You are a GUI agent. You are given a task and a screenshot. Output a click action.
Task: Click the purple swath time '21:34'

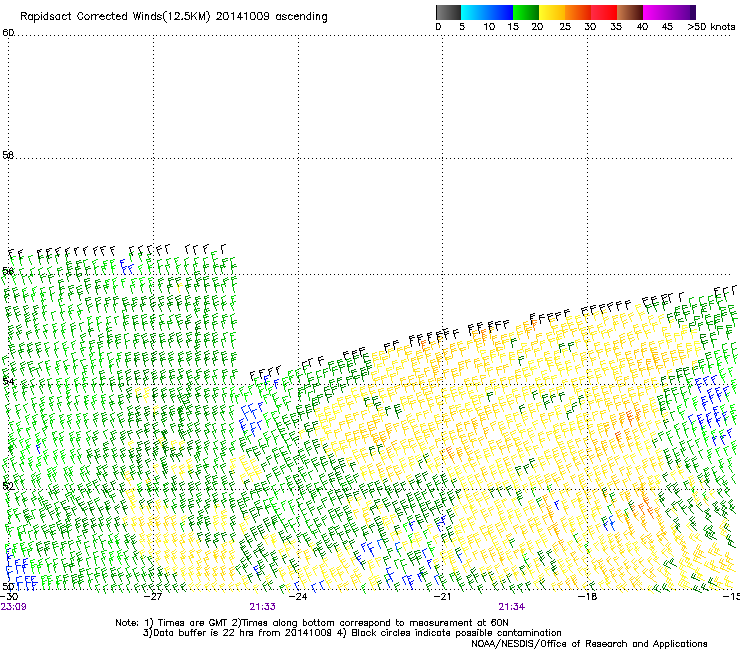[x=512, y=607]
